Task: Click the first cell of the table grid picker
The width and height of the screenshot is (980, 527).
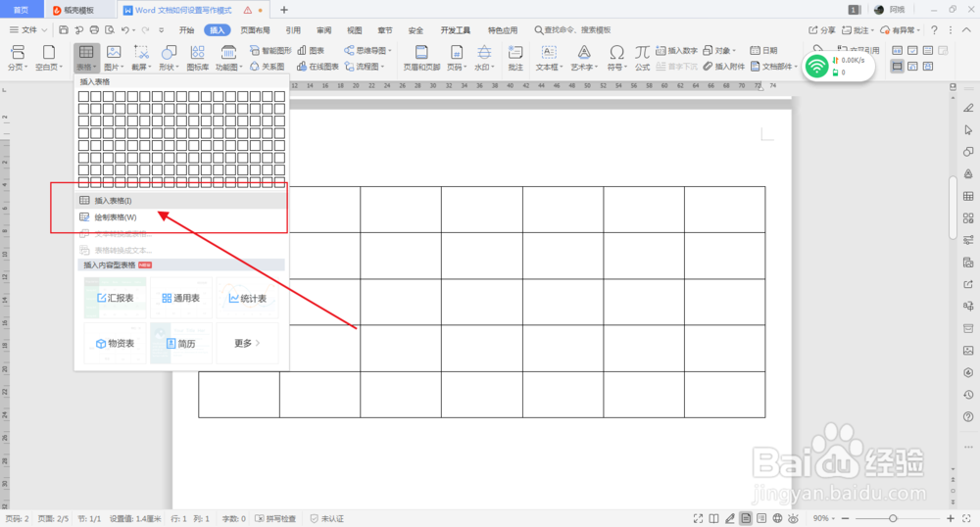Action: 83,96
